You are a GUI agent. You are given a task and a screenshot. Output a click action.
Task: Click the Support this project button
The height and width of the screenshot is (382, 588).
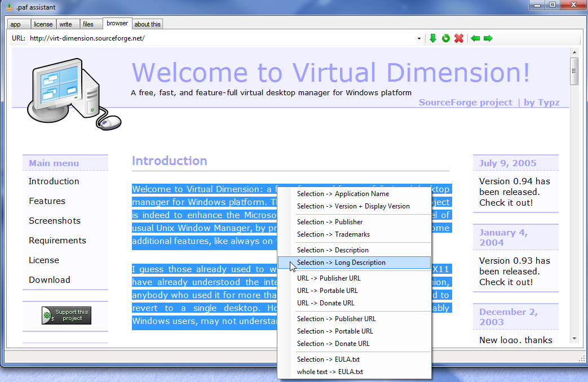(67, 316)
